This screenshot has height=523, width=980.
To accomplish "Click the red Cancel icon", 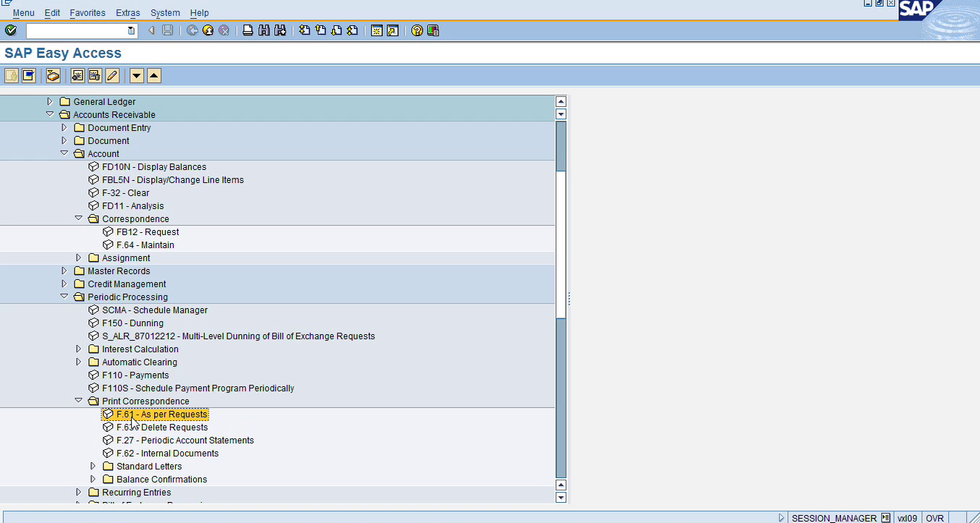I will 224,30.
